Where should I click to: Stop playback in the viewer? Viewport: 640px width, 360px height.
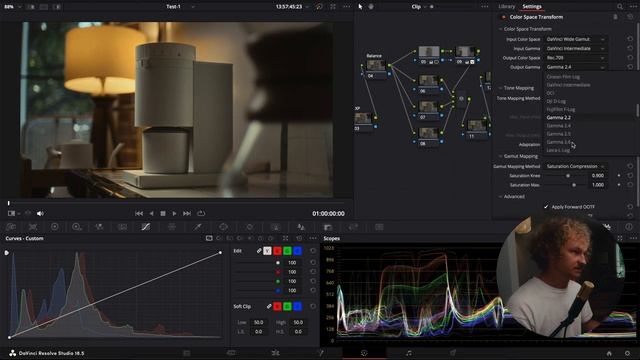point(163,213)
